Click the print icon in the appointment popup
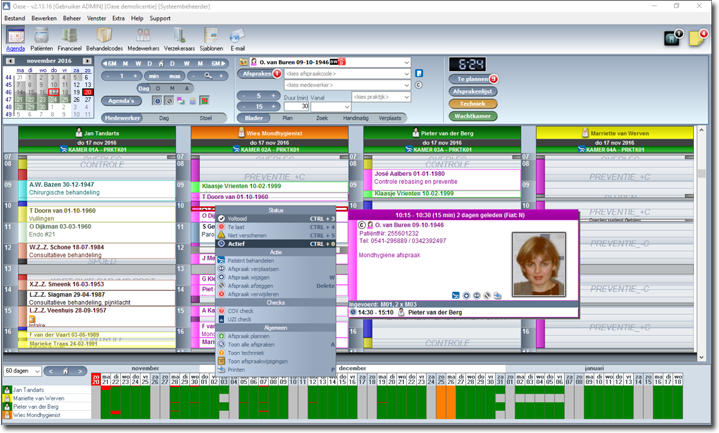The image size is (719, 433). 498,295
